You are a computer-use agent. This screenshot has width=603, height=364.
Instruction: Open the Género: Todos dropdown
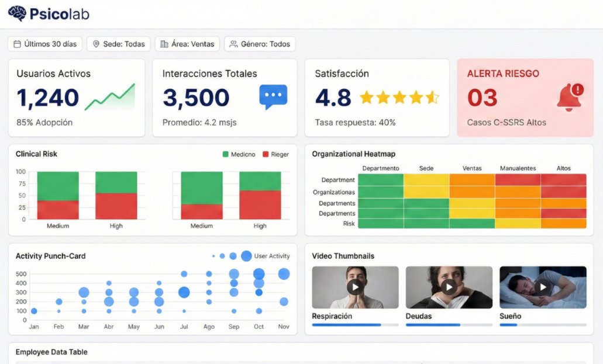260,43
